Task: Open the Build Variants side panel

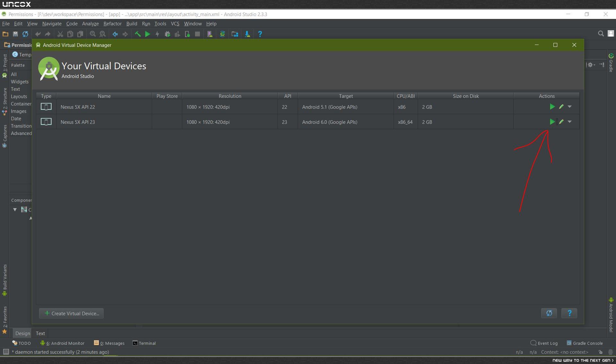Action: 4,280
